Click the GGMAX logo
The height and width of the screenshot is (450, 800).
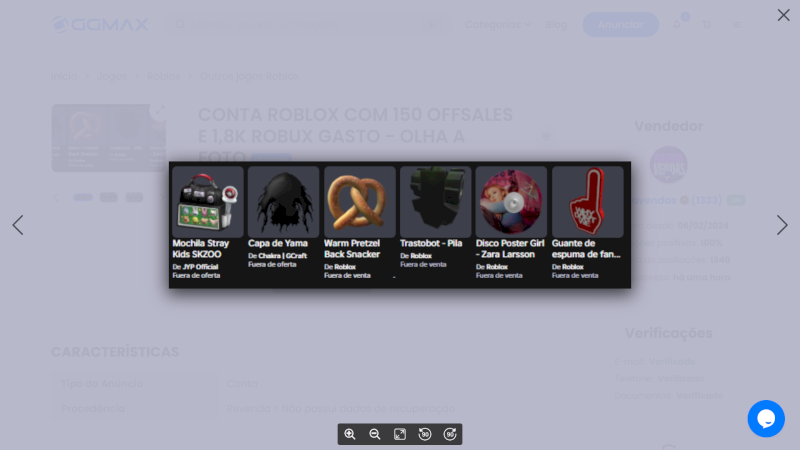pos(100,24)
